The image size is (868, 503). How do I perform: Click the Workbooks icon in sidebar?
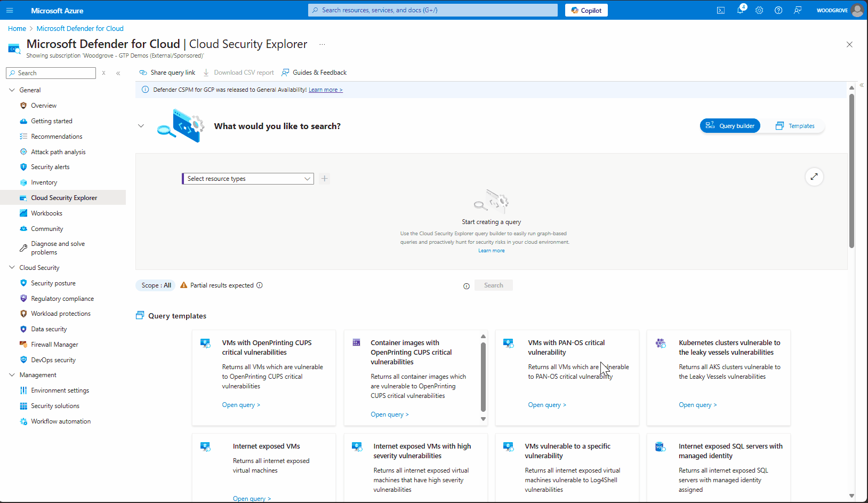tap(23, 213)
